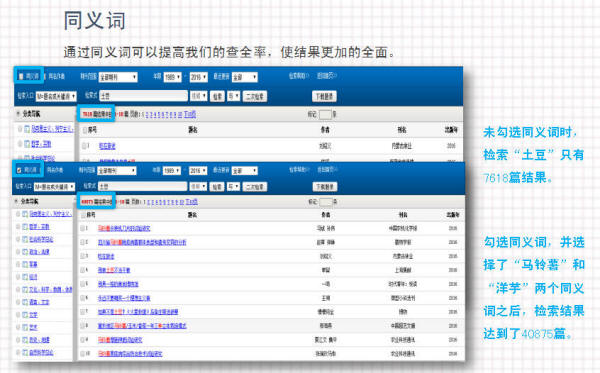
Task: Open row 8 title link in lower list
Action: tap(142, 326)
